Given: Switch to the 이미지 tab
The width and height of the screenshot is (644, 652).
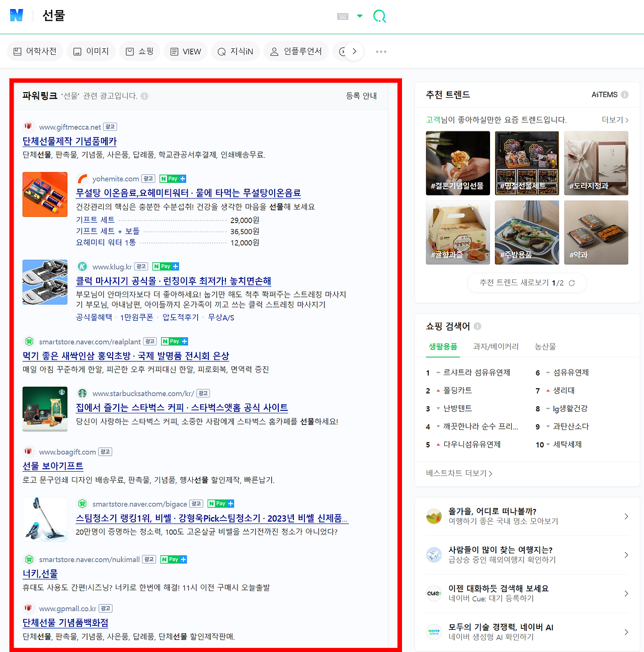Looking at the screenshot, I should point(91,51).
